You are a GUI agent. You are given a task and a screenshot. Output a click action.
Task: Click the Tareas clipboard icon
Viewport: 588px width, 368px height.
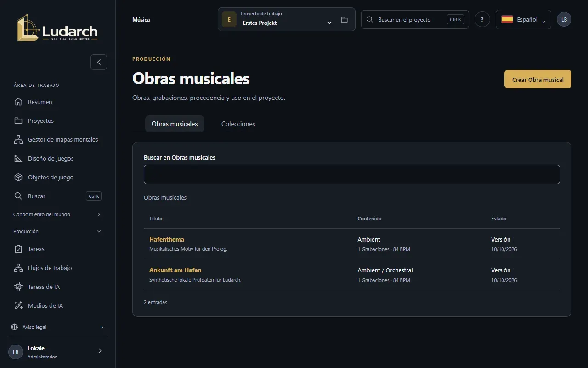pyautogui.click(x=18, y=249)
